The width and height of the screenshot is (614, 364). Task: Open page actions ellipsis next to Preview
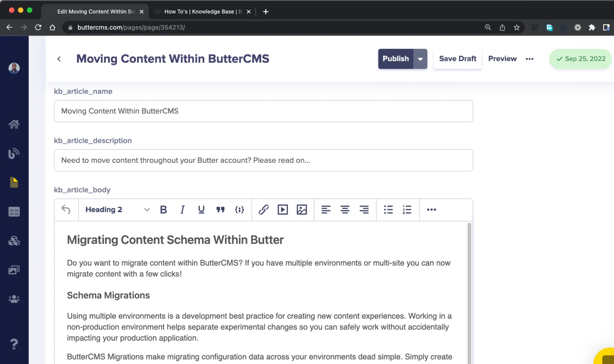530,59
